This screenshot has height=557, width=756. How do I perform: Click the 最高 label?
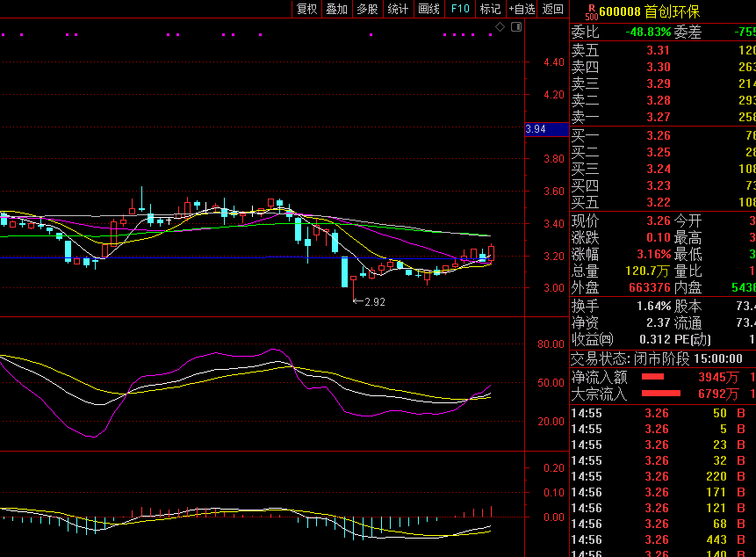[x=688, y=237]
